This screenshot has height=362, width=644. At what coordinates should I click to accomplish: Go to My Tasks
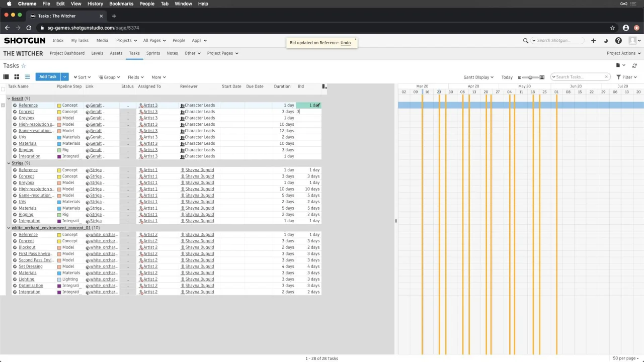(79, 41)
